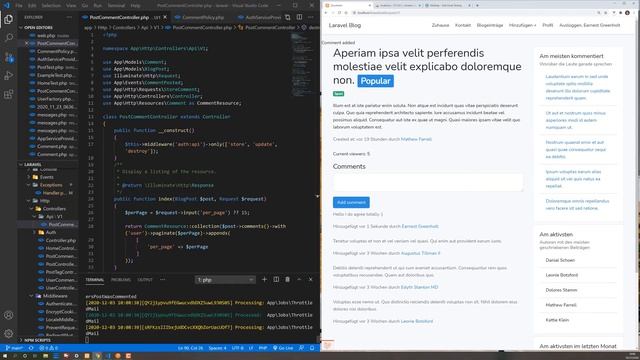
Task: Open the File menu
Action: point(19,6)
